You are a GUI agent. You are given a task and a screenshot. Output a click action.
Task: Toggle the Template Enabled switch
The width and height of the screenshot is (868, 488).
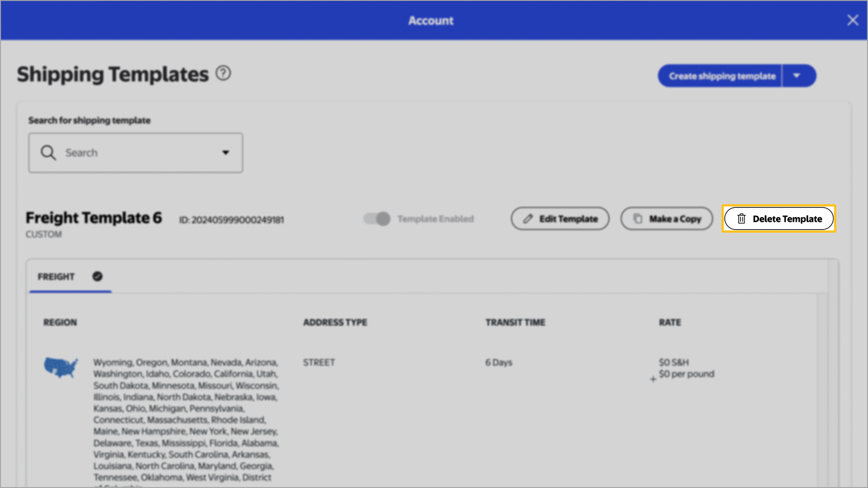(x=377, y=219)
